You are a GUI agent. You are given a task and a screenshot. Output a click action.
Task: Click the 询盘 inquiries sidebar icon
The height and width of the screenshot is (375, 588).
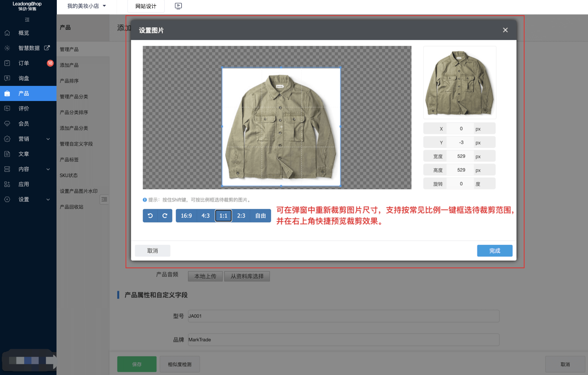click(7, 78)
